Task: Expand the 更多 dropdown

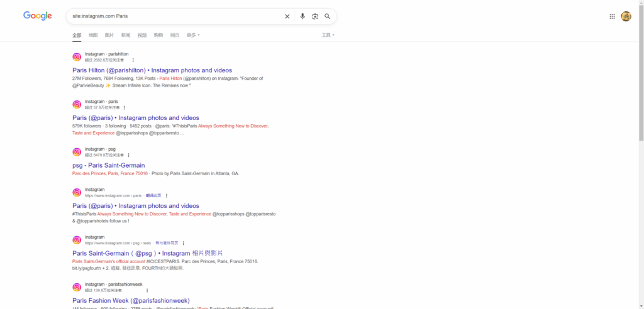Action: click(193, 35)
